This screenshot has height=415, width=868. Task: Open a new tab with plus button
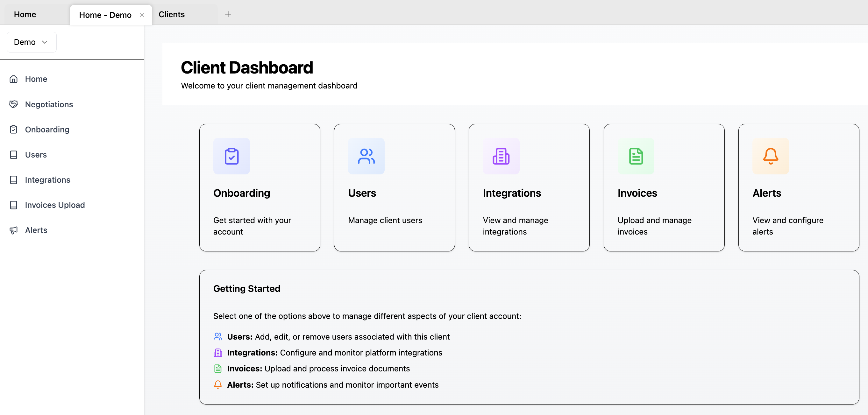pyautogui.click(x=228, y=14)
